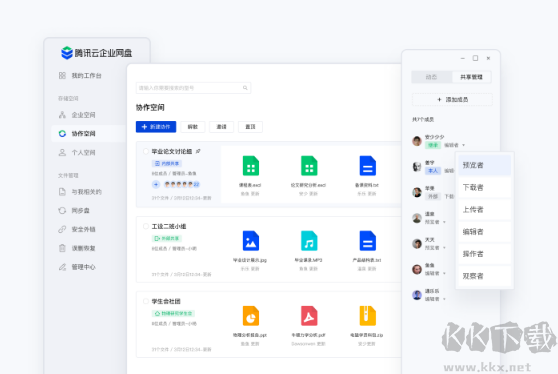Click blue 内部共享 tag
Viewport: 558px width, 374px height.
coord(167,163)
